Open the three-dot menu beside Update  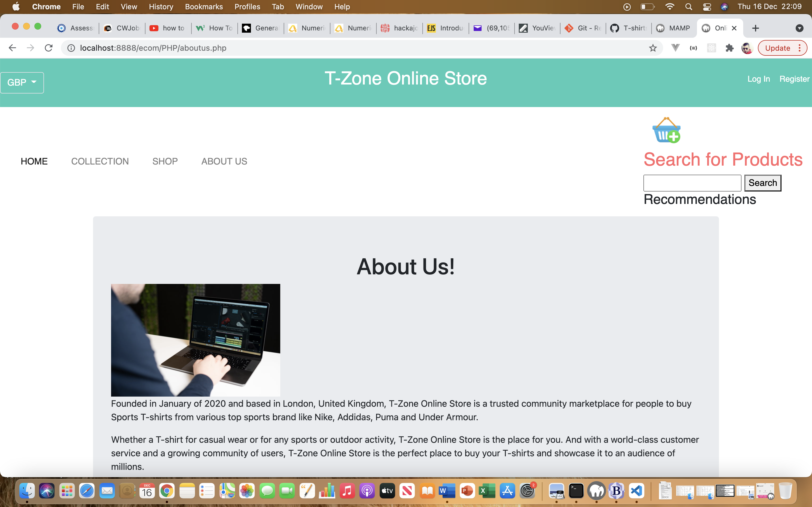800,48
